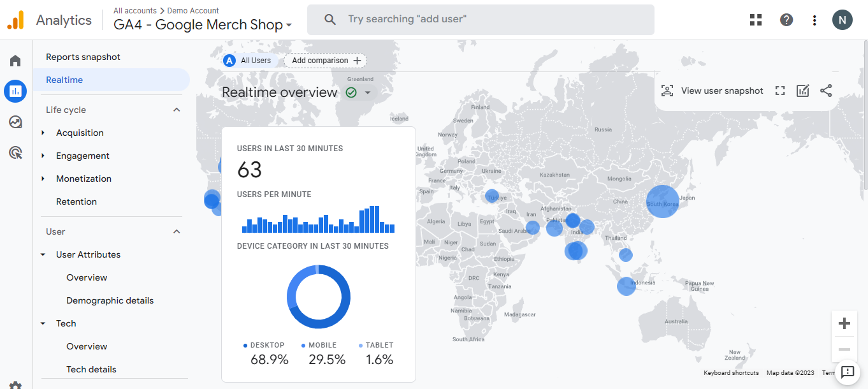Open Reports snapshot in sidebar
868x389 pixels.
pos(83,57)
